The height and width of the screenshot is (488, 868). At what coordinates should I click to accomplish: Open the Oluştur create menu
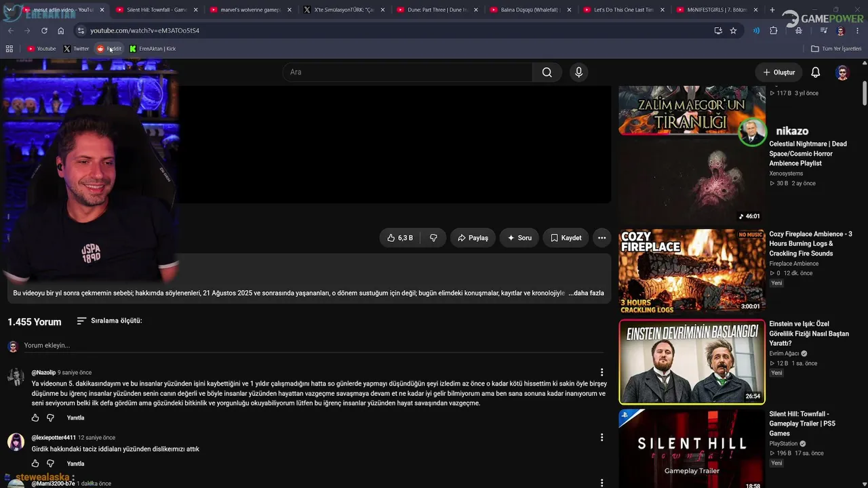[778, 73]
